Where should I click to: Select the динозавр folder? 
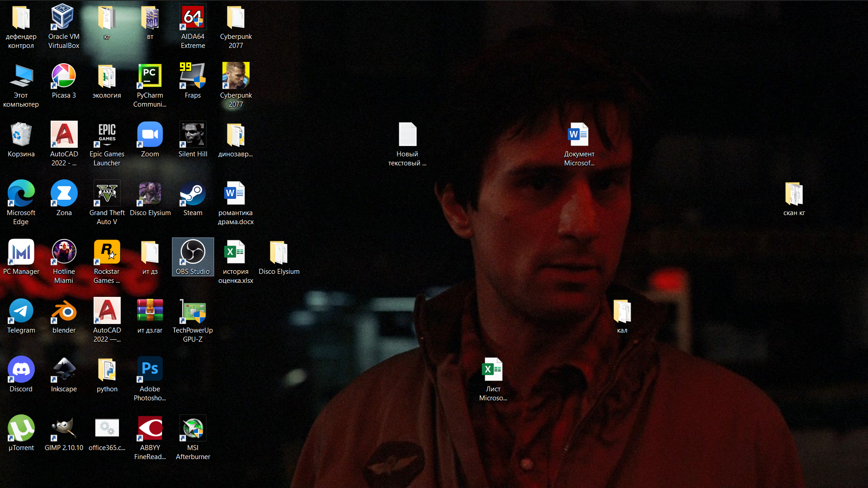point(236,139)
